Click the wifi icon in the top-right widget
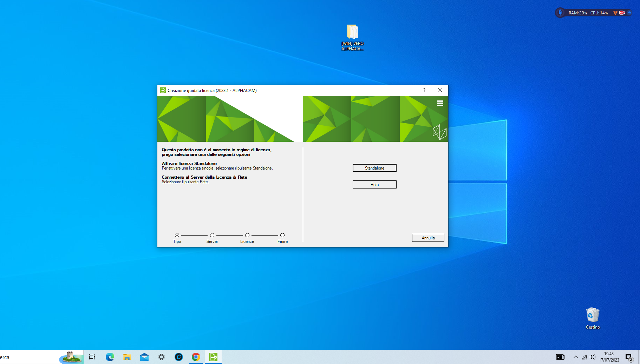The image size is (640, 364). tap(615, 13)
